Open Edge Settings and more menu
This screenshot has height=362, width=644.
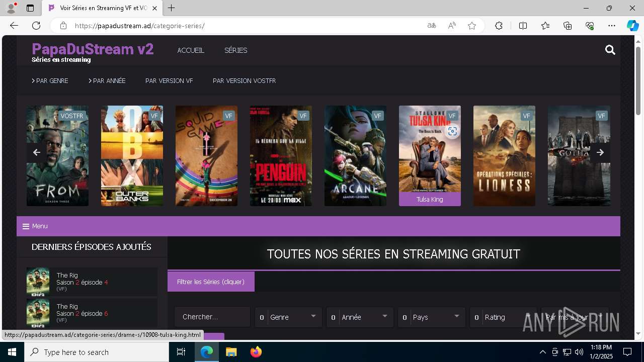pos(612,26)
